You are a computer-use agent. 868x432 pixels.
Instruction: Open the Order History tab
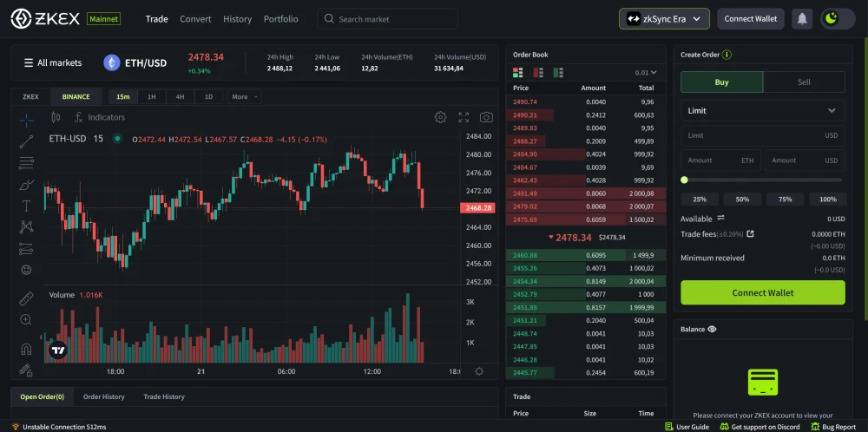[103, 396]
